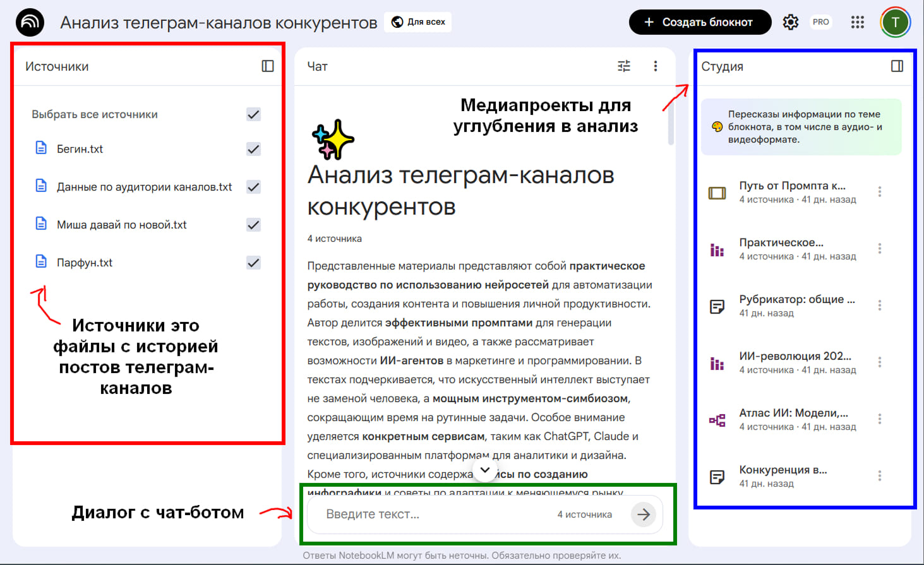Screen dimensions: 924x565
Task: Open the chat three-dot menu
Action: pos(656,66)
